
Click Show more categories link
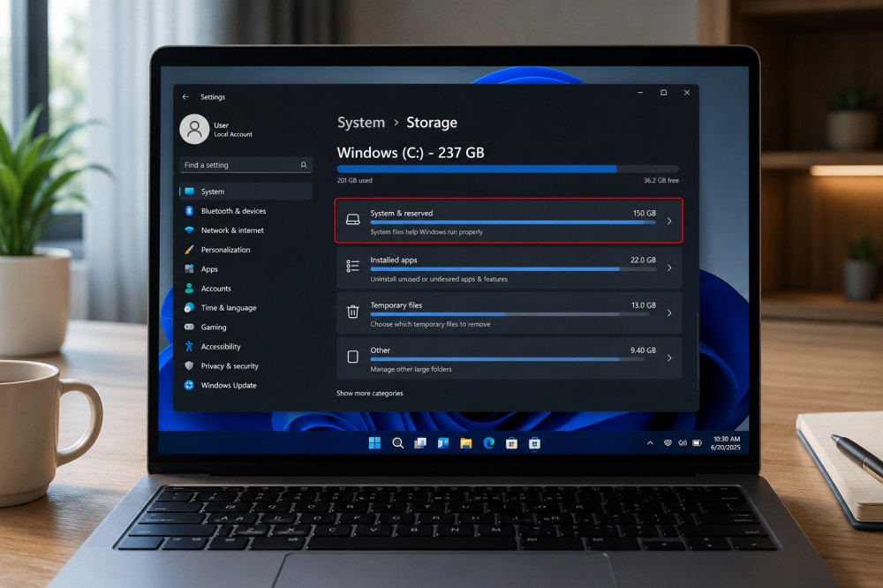tap(370, 393)
